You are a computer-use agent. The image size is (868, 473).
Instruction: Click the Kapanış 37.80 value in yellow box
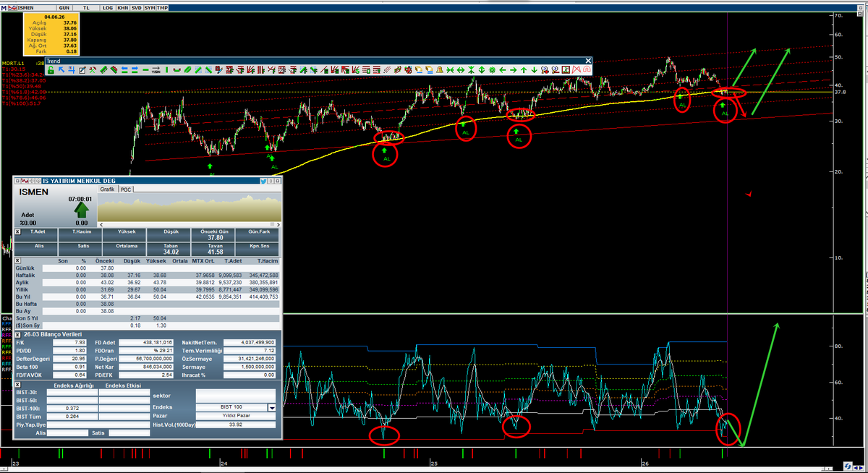coord(70,40)
